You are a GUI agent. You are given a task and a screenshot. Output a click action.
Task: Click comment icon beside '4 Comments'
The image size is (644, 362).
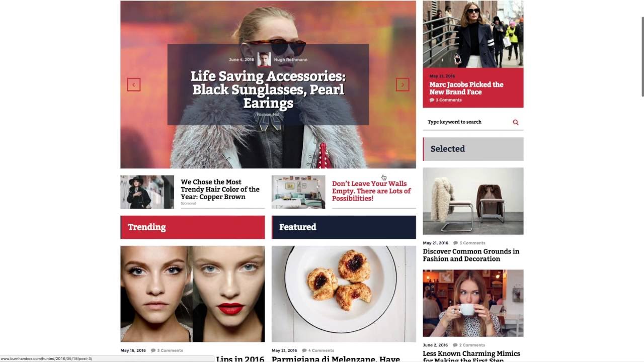[x=304, y=350]
